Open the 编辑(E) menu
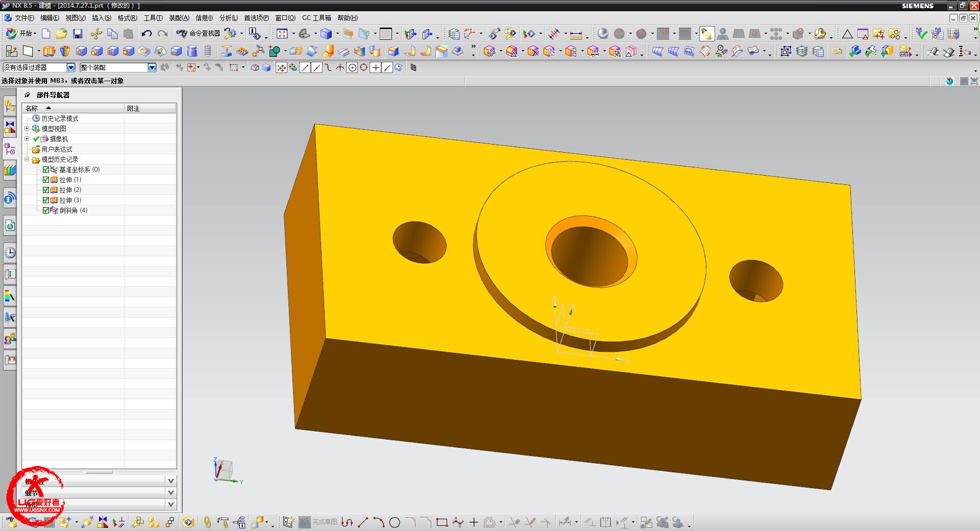This screenshot has width=980, height=531. click(50, 18)
